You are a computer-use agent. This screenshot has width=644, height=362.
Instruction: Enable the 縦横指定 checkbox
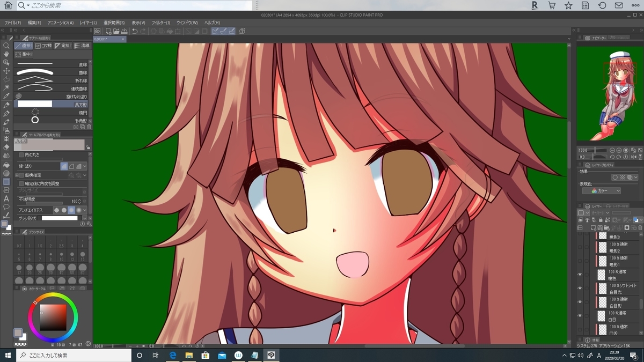[21, 175]
